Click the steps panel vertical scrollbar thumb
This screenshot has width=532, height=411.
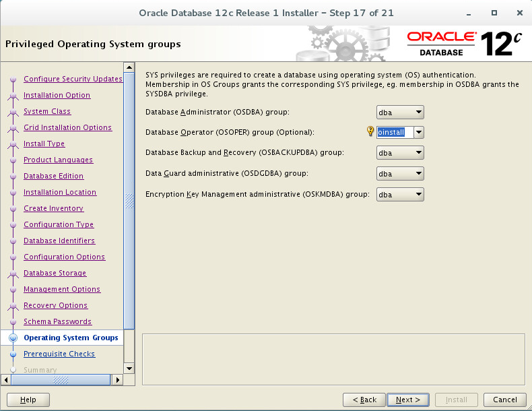[129, 201]
